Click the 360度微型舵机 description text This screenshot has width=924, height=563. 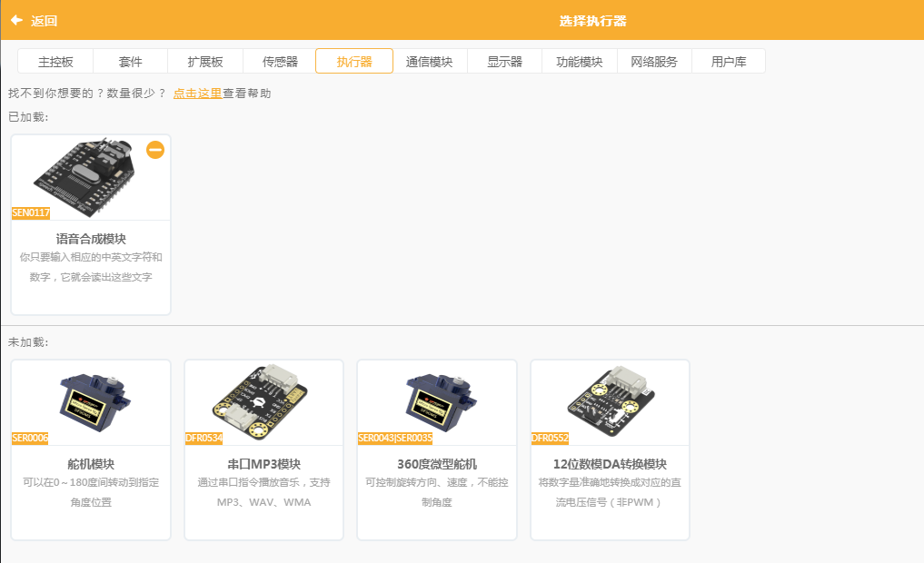(437, 492)
